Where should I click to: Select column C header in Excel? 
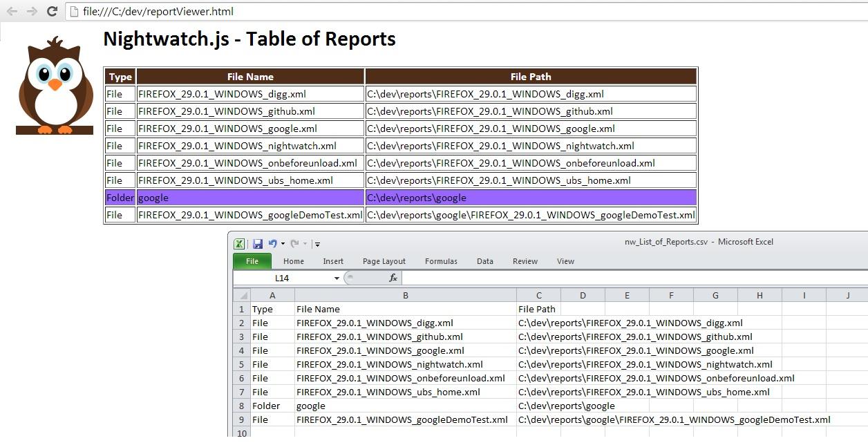tap(539, 296)
